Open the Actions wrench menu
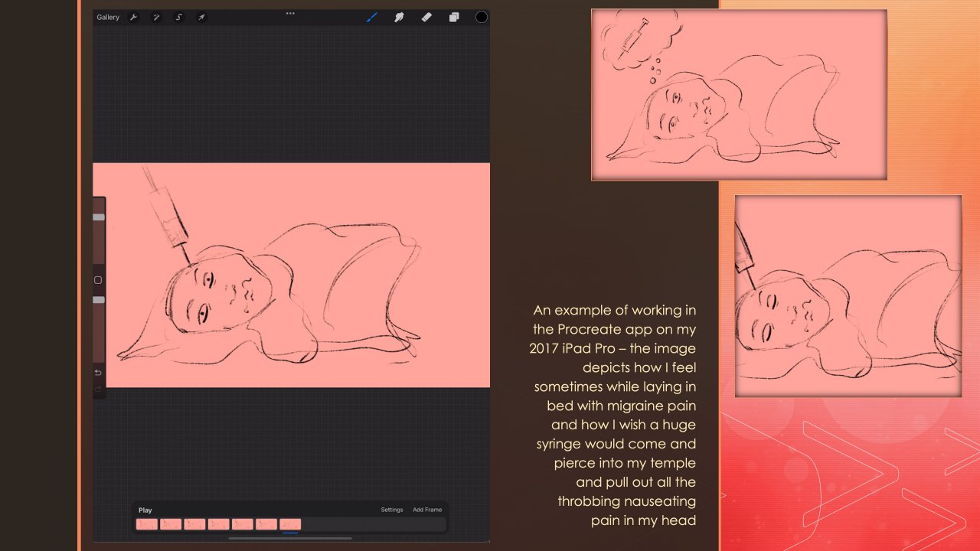The height and width of the screenshot is (551, 980). pos(133,17)
